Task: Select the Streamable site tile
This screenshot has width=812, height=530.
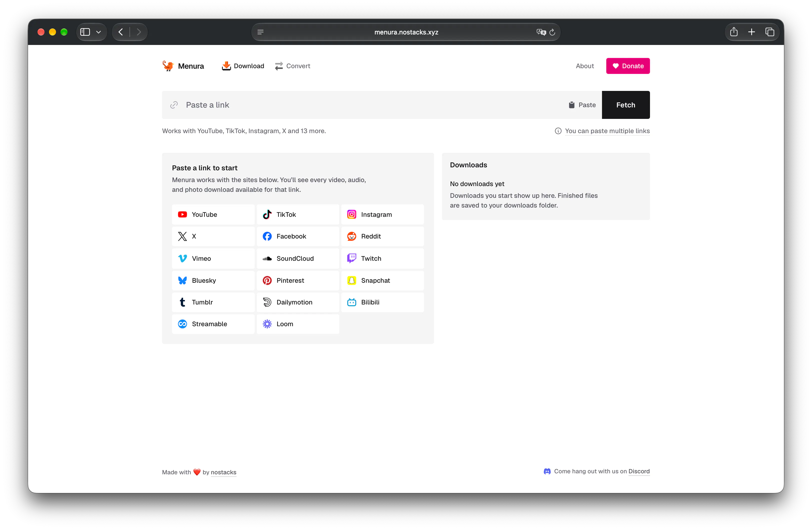Action: (213, 324)
